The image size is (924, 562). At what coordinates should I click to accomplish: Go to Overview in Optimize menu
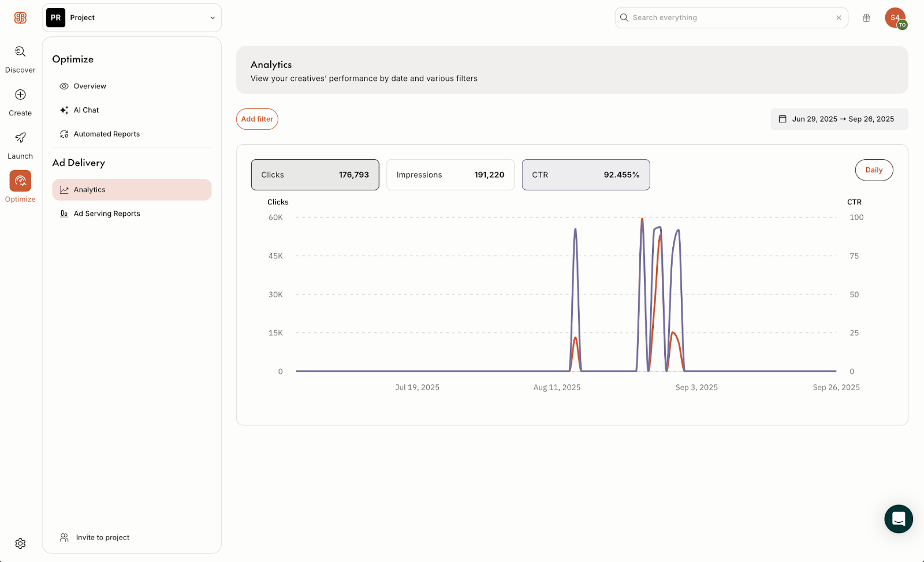point(90,86)
